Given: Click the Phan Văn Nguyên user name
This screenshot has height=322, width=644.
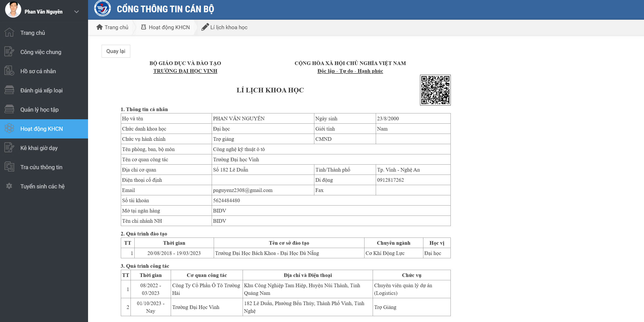Looking at the screenshot, I should (x=44, y=12).
